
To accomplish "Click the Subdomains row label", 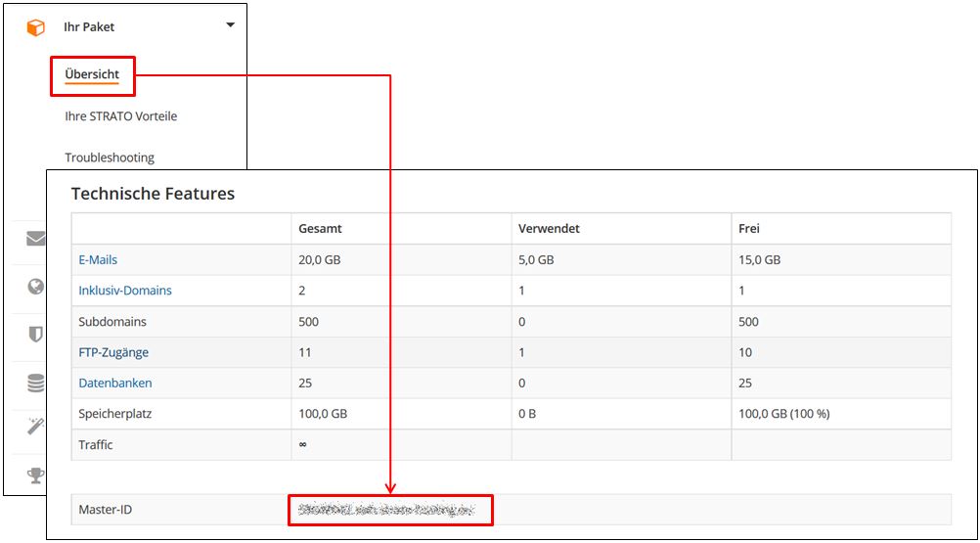I will pos(112,322).
